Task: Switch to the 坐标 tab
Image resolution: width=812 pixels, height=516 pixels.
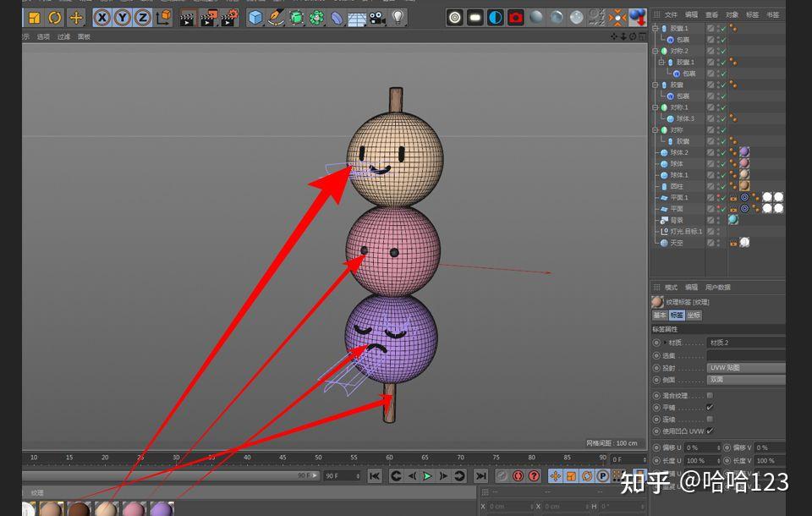Action: (x=694, y=315)
